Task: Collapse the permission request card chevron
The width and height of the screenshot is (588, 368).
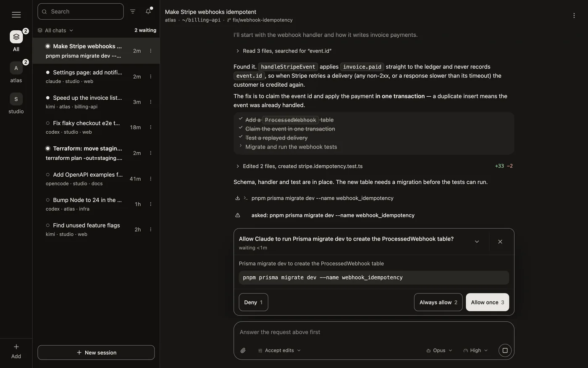Action: click(477, 241)
